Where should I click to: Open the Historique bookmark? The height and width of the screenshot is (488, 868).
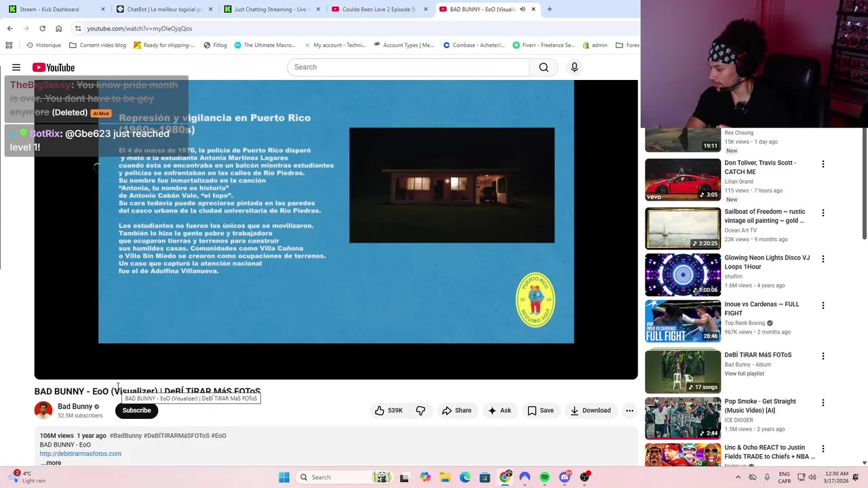[43, 45]
